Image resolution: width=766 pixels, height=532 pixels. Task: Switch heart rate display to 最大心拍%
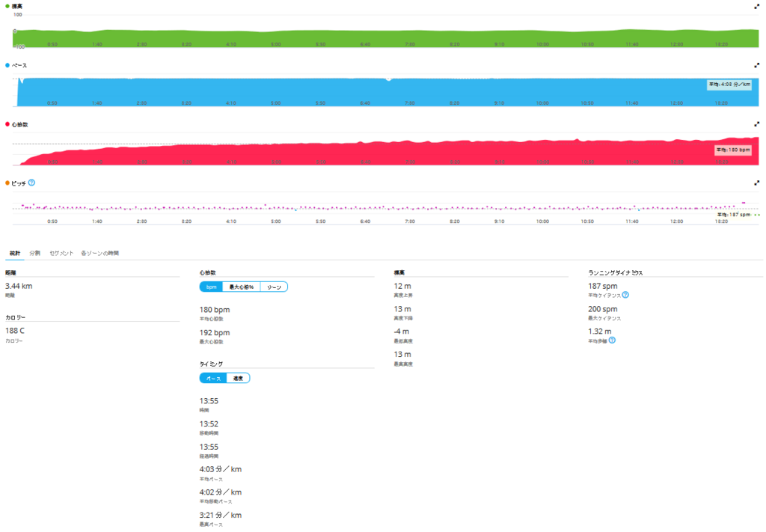(x=242, y=287)
